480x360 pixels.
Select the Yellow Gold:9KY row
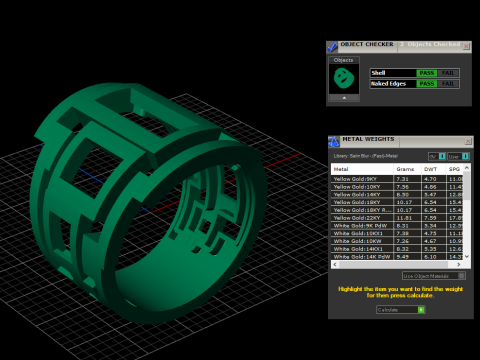[x=397, y=179]
